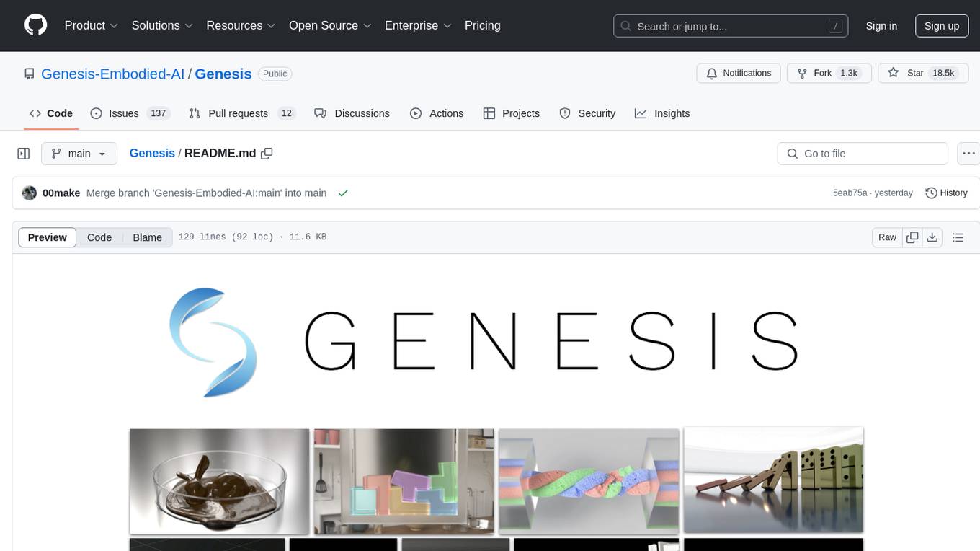This screenshot has width=980, height=551.
Task: Open the twisted colored rope thumbnail
Action: (x=589, y=482)
